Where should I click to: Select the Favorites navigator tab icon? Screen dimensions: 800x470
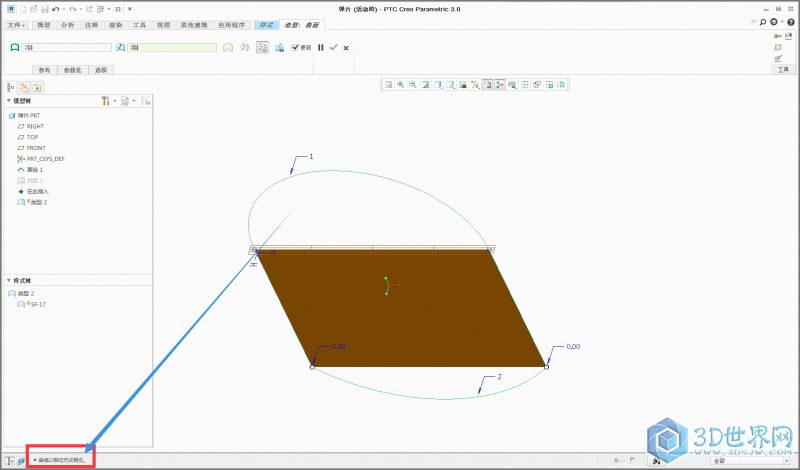pyautogui.click(x=37, y=88)
